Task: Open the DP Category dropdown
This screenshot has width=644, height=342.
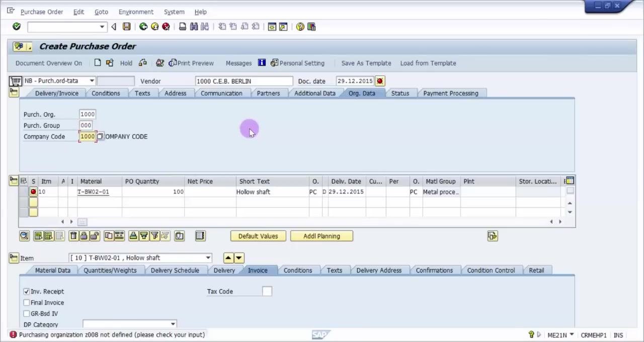Action: coord(173,324)
